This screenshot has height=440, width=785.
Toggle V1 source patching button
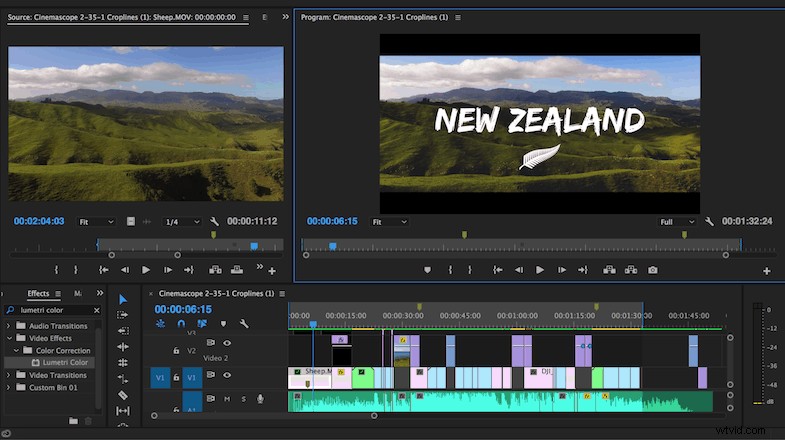tap(160, 378)
